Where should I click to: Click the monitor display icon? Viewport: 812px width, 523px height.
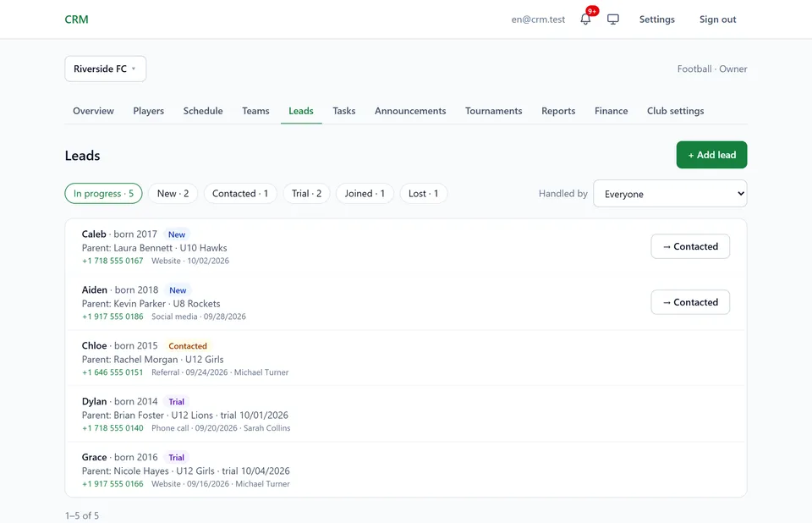613,19
